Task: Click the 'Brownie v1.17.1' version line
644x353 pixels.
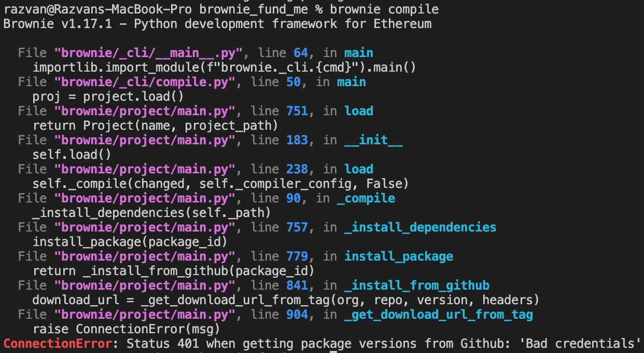Action: click(217, 24)
